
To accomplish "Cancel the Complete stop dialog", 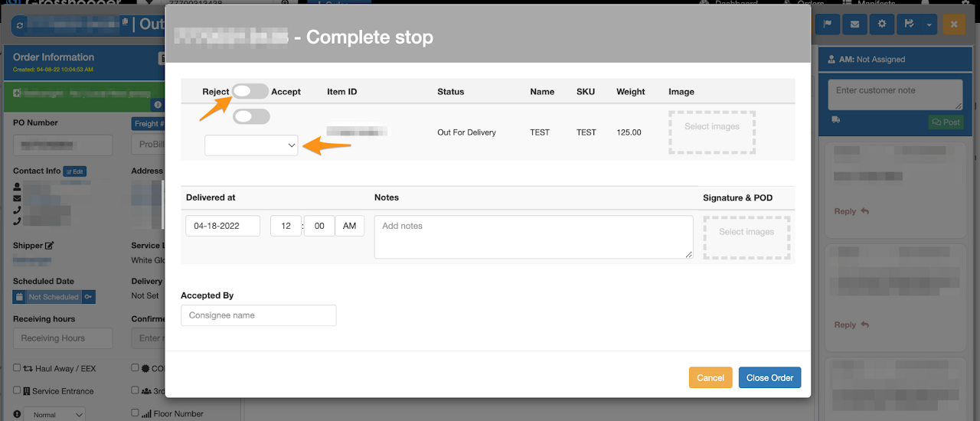I will pyautogui.click(x=710, y=377).
